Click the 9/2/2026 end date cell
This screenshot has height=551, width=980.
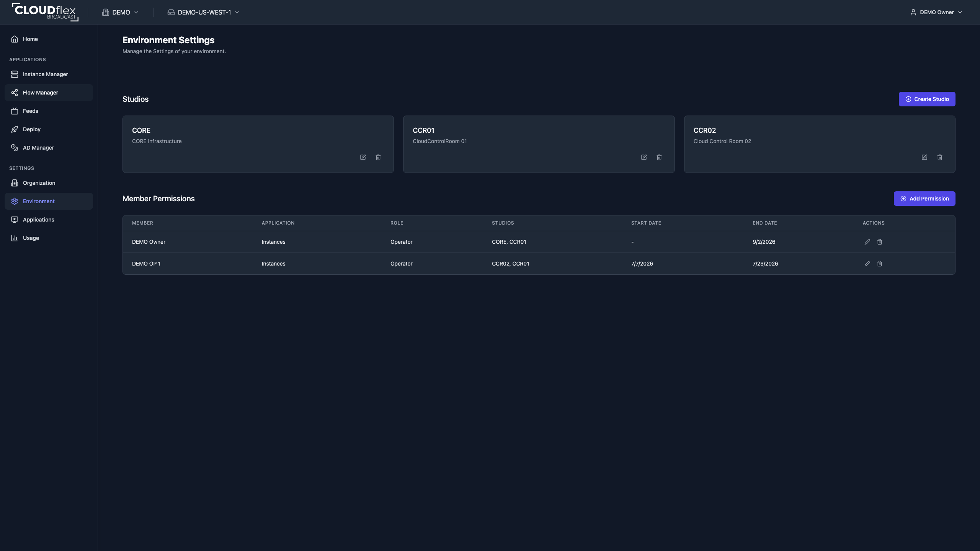[764, 242]
